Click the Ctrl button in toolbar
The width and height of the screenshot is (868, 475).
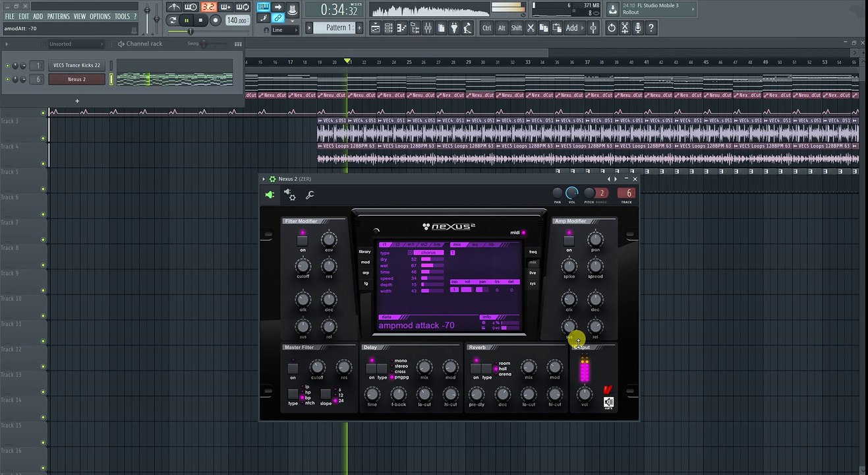486,28
